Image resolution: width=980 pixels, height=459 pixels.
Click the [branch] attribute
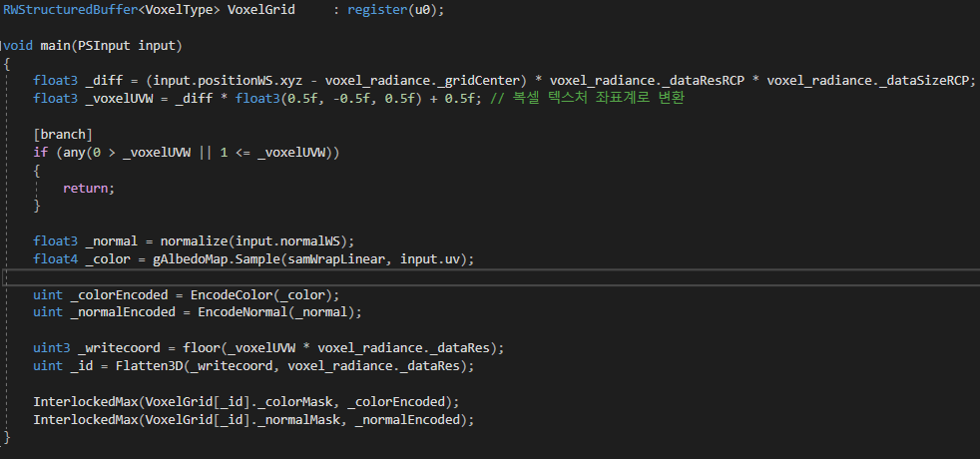click(x=63, y=135)
